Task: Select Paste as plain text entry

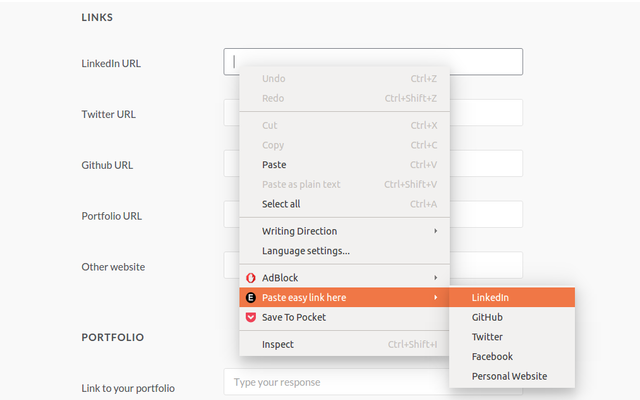Action: click(x=344, y=184)
